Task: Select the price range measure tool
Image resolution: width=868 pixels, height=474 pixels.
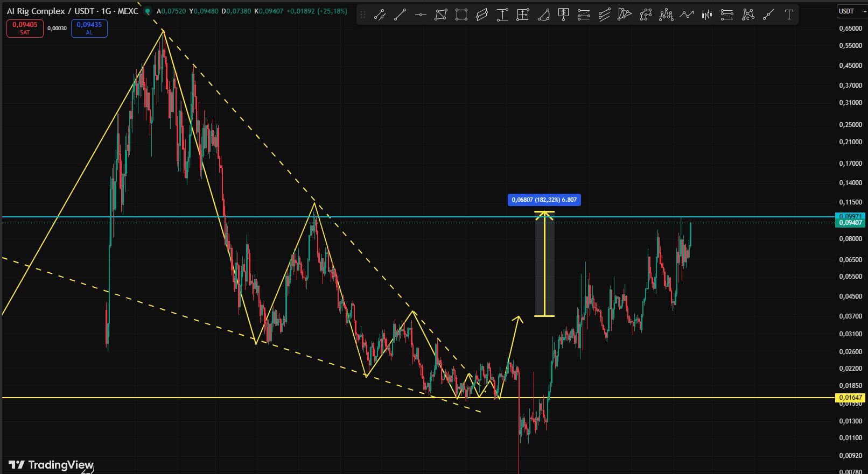Action: click(x=502, y=15)
